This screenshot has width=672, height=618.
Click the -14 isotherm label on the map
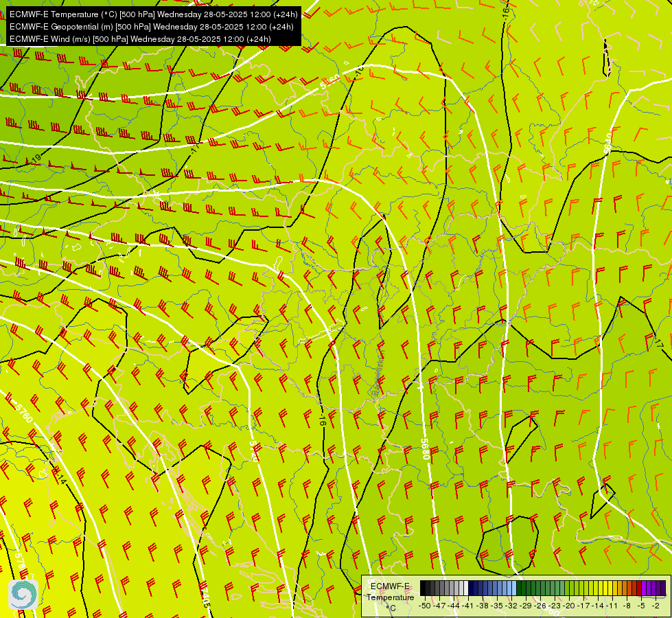(x=59, y=476)
